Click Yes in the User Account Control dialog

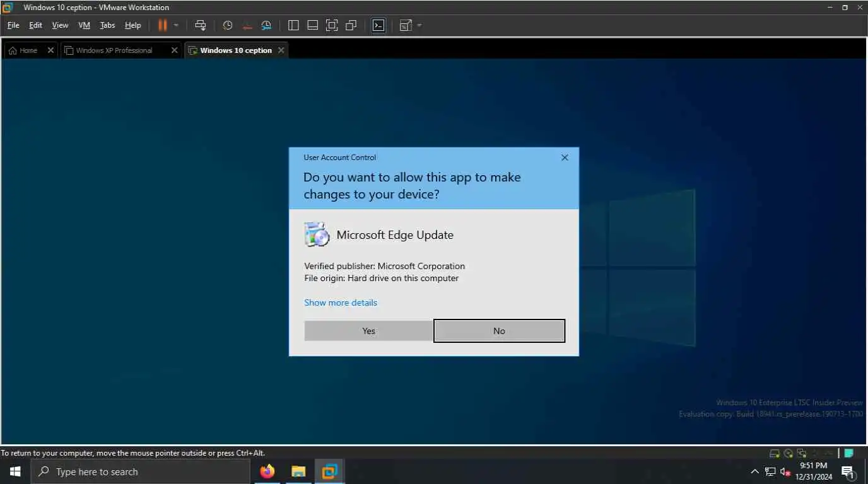click(369, 331)
